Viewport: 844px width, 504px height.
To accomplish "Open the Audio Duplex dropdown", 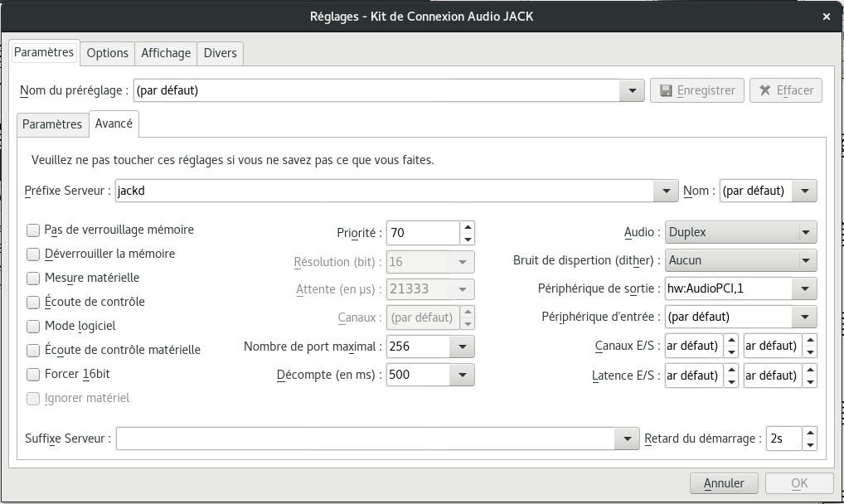I will coord(741,233).
